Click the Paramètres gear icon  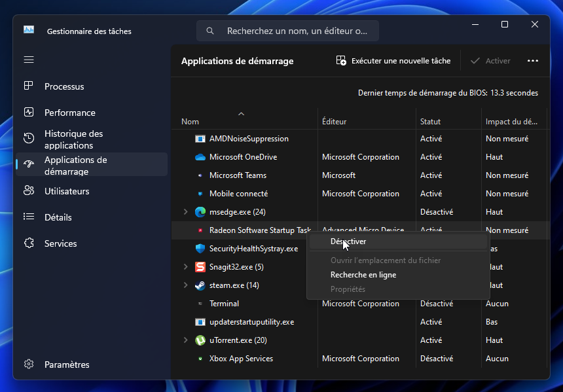point(29,364)
